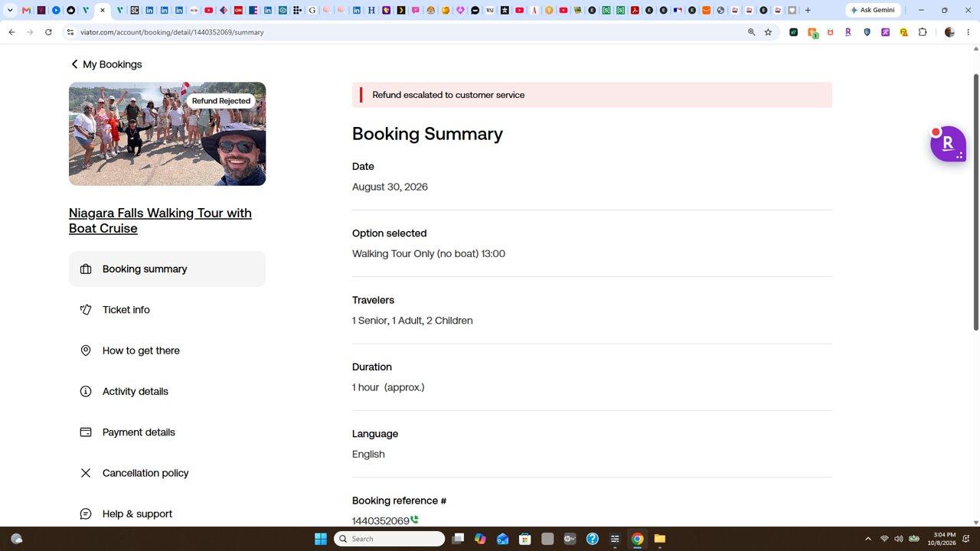Open the Chrome Extensions puzzle icon

tap(923, 32)
